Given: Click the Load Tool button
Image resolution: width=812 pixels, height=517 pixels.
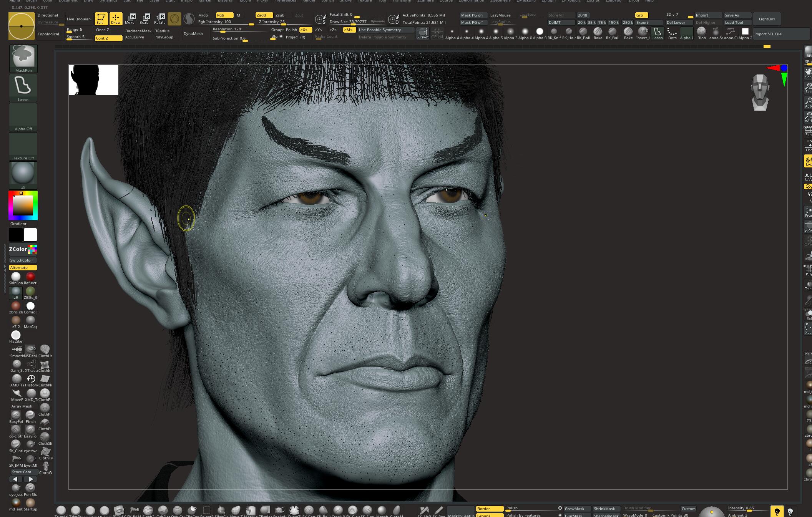Looking at the screenshot, I should click(737, 22).
